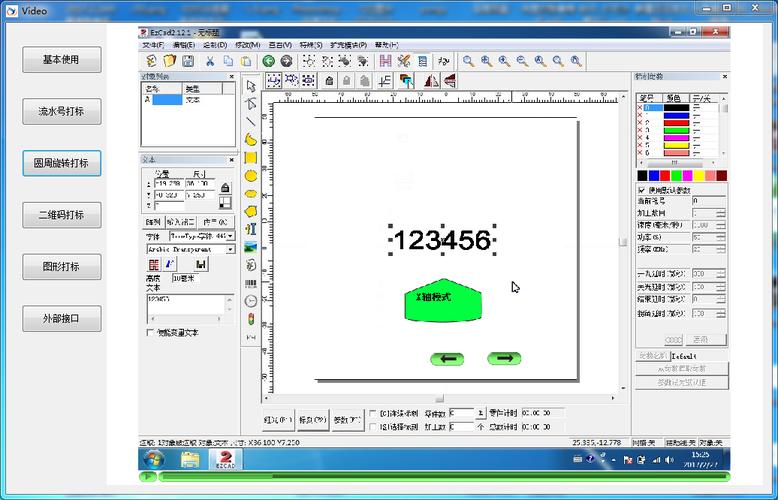Click the green X-axis mode shape
Viewport: 778px width, 500px height.
[443, 301]
